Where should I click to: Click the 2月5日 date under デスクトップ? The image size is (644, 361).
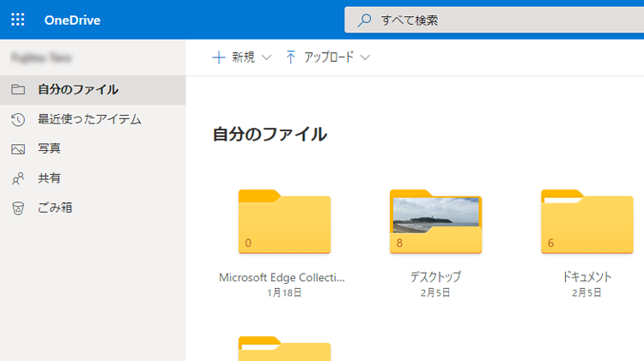tap(435, 293)
